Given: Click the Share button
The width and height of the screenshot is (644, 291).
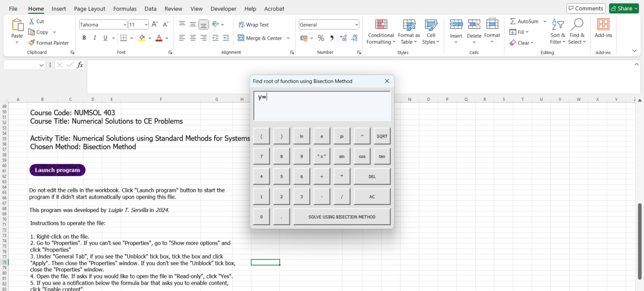Looking at the screenshot, I should coord(624,8).
